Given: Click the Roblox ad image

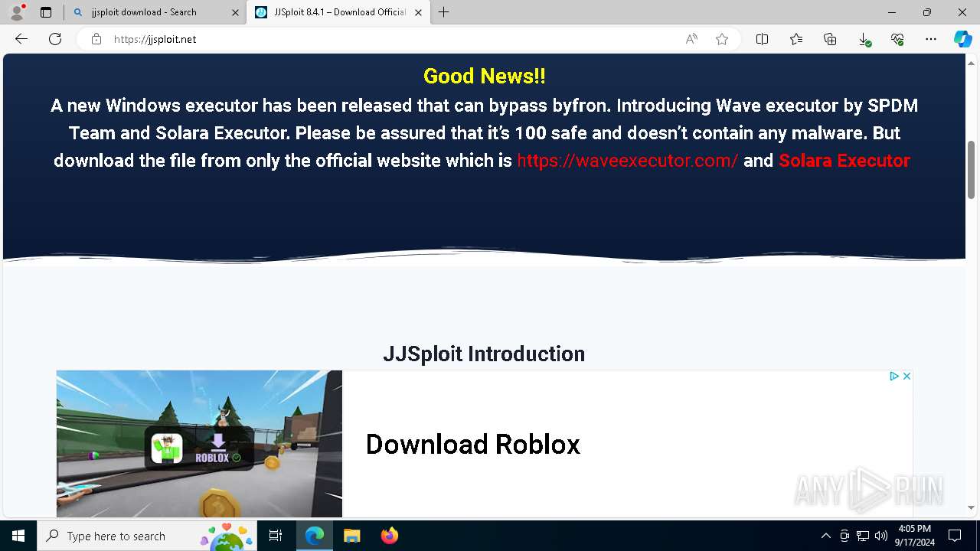Looking at the screenshot, I should [199, 444].
